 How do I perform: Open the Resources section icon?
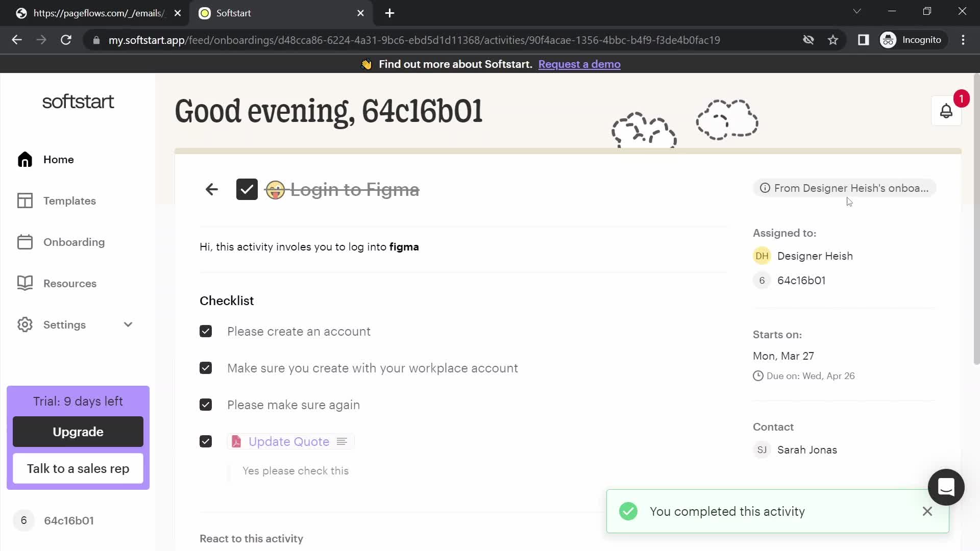[x=25, y=283]
